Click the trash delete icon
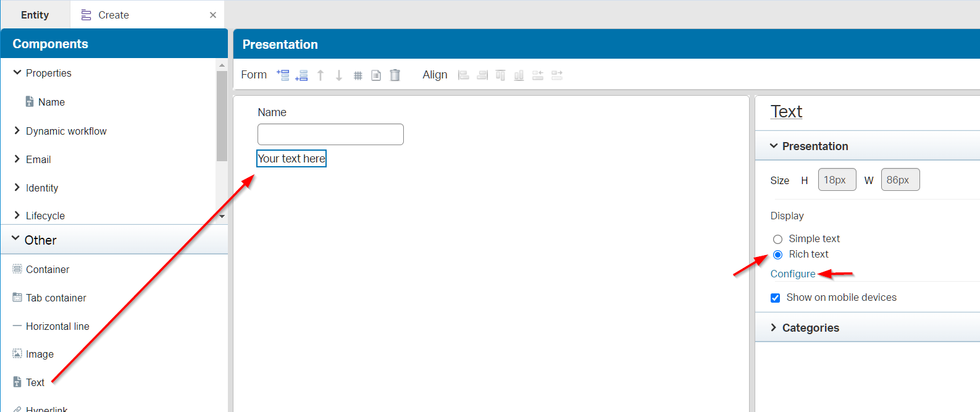Viewport: 980px width, 412px height. (395, 75)
